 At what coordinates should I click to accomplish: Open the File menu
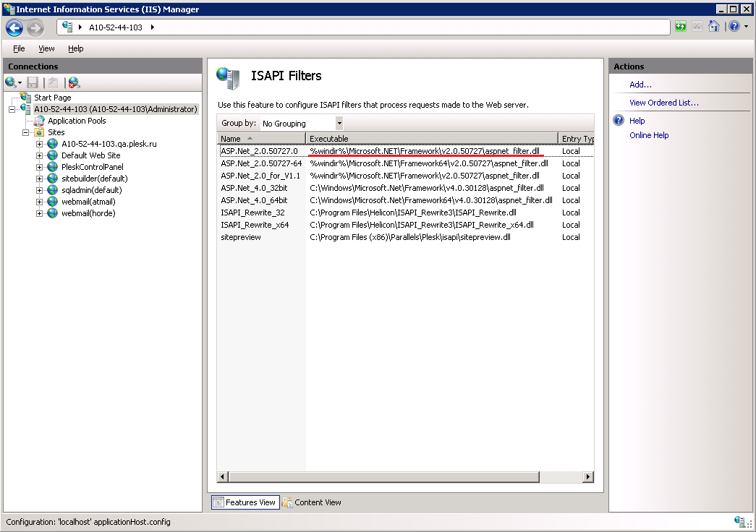(19, 48)
